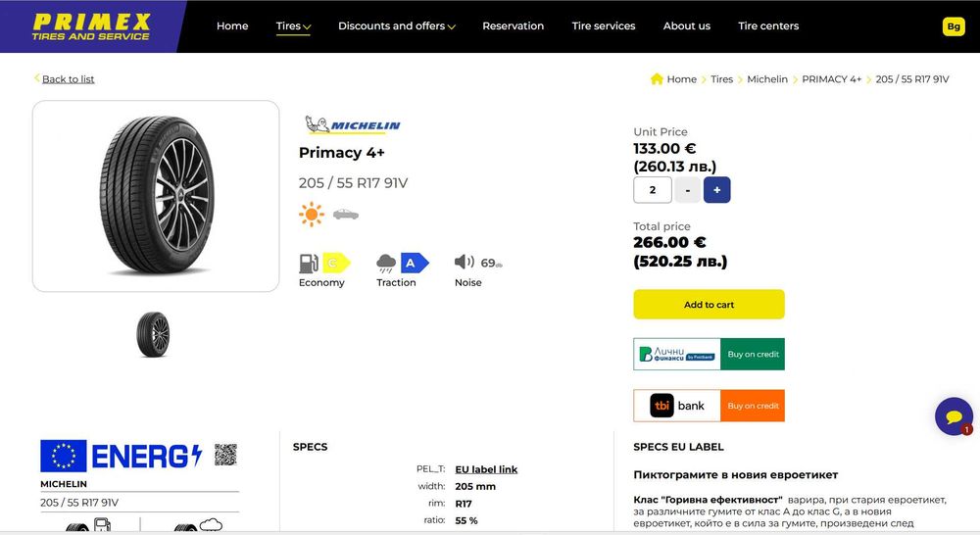This screenshot has height=535, width=980.
Task: Click the 205 / 55 R17 91V breadcrumb
Action: point(911,78)
